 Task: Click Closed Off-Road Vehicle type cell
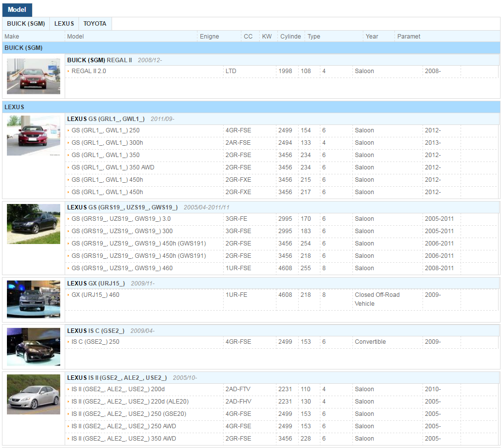(x=377, y=299)
